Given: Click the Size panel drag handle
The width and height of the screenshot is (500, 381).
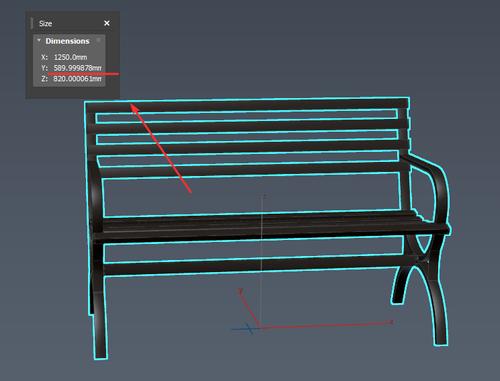Looking at the screenshot, I should tap(32, 23).
